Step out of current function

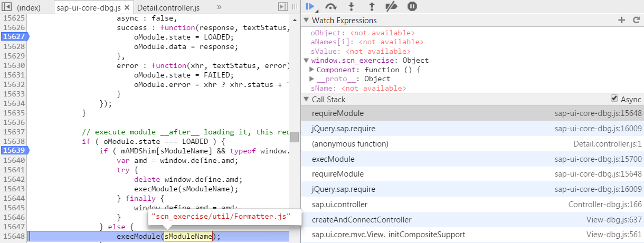tap(371, 6)
